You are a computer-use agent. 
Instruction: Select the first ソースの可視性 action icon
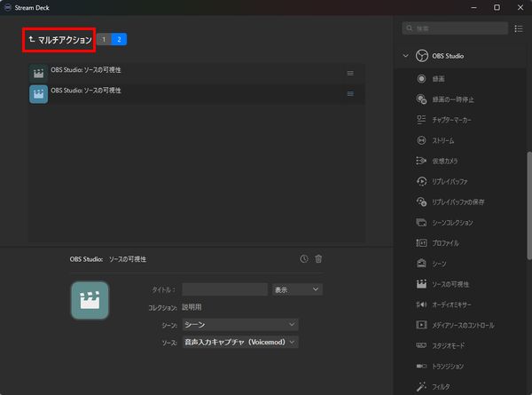click(38, 74)
